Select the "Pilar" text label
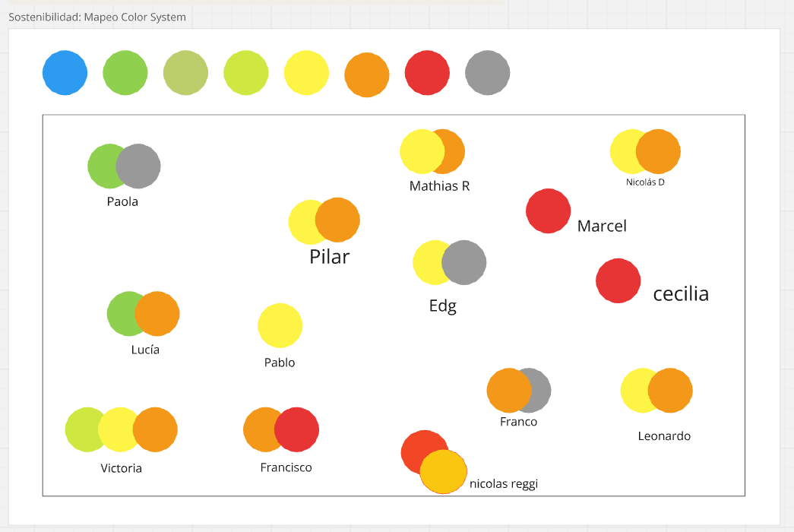The image size is (794, 532). click(329, 257)
